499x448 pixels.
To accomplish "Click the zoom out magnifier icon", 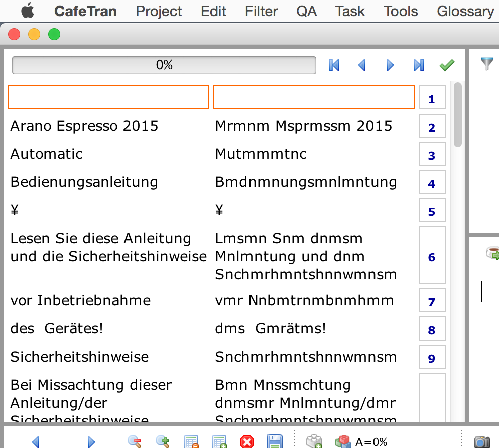I will [135, 441].
